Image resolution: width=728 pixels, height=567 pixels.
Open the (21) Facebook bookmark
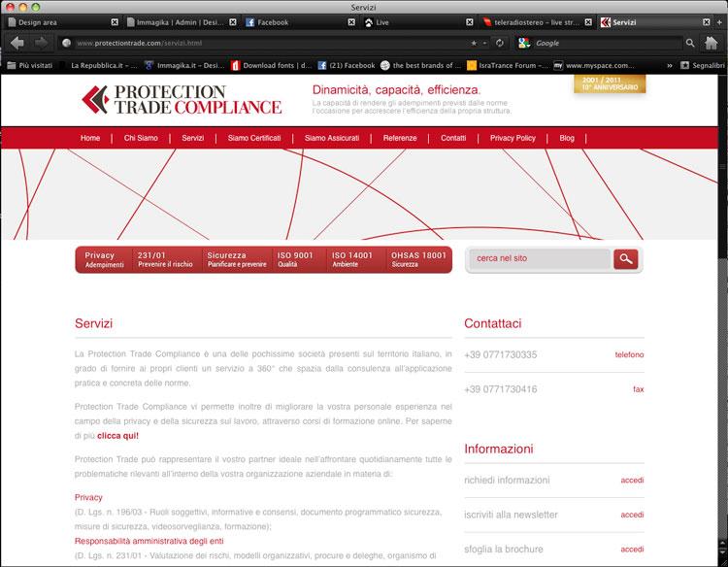tap(347, 65)
